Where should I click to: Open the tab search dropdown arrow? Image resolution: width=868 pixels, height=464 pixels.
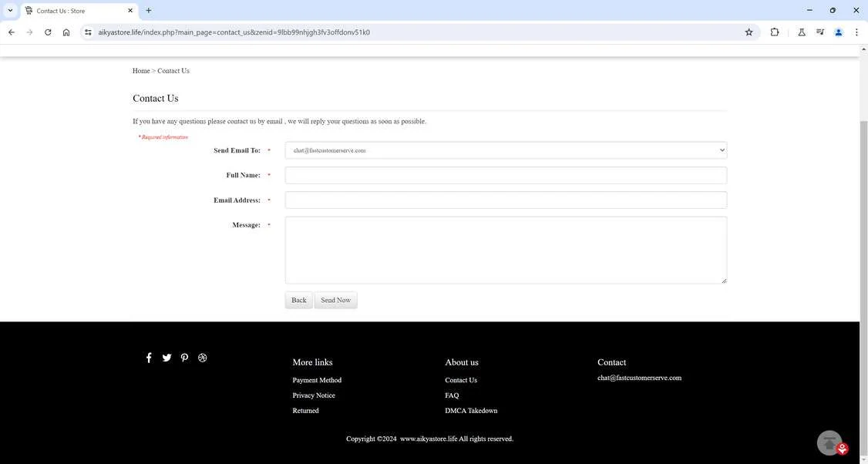(x=10, y=11)
